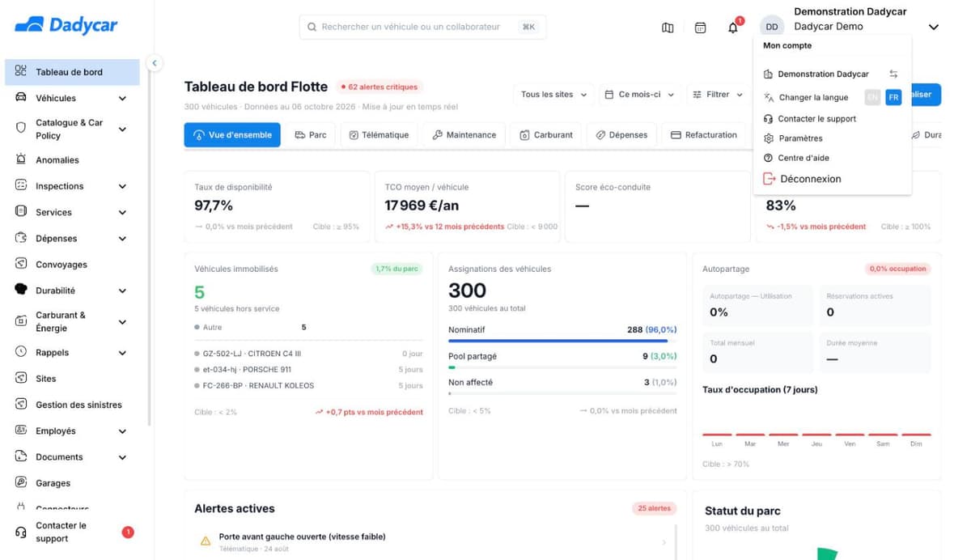971x560 pixels.
Task: Click the Gestion des sinistres icon
Action: [21, 404]
